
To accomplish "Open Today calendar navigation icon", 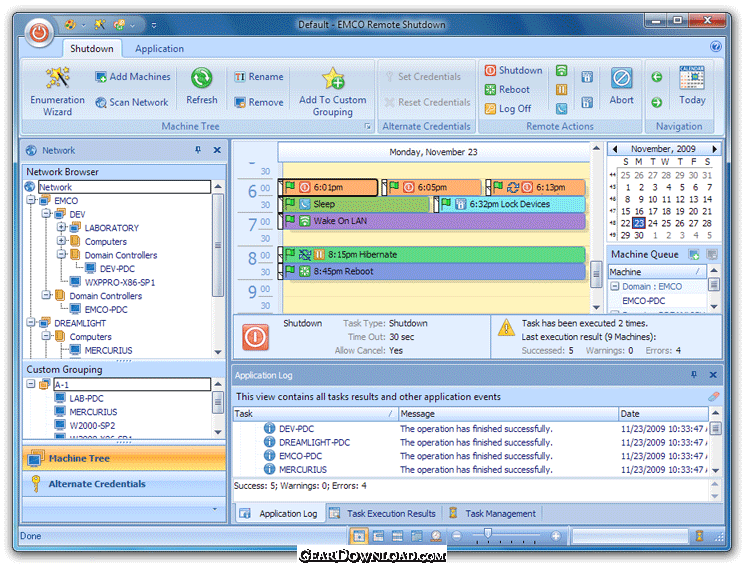I will click(692, 78).
